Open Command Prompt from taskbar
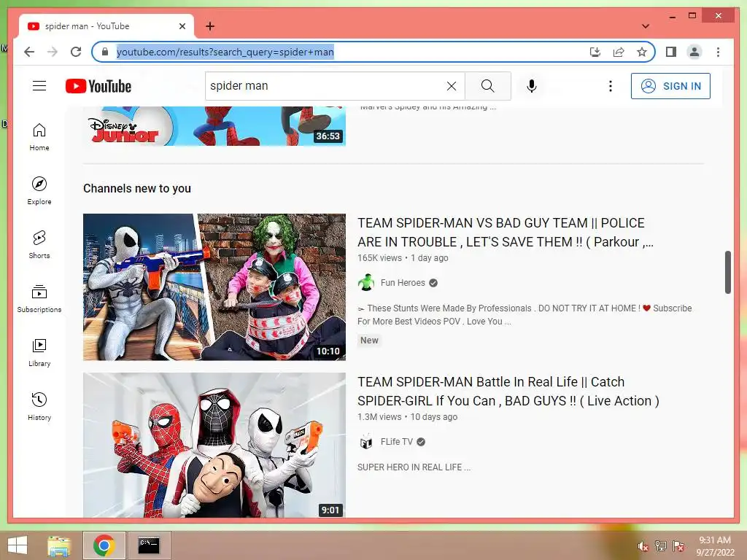The width and height of the screenshot is (747, 560). [149, 545]
